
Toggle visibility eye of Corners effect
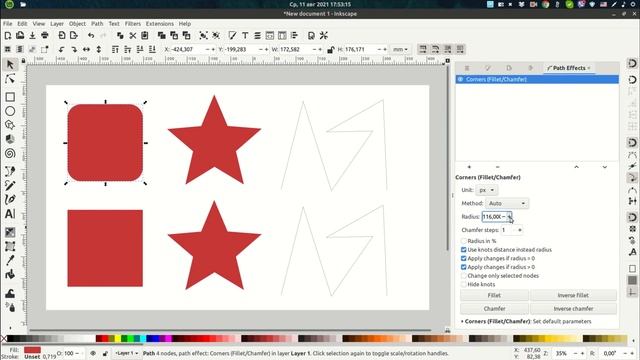460,79
